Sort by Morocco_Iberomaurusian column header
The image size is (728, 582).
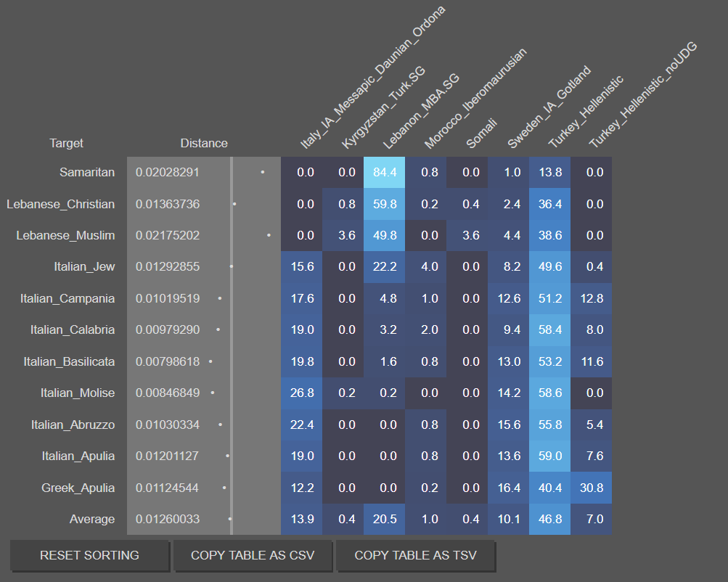coord(475,99)
